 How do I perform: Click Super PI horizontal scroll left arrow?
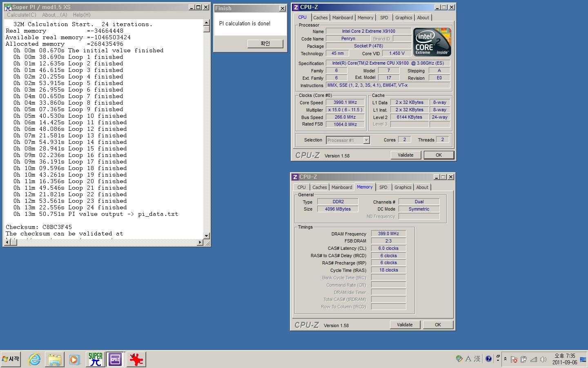7,242
